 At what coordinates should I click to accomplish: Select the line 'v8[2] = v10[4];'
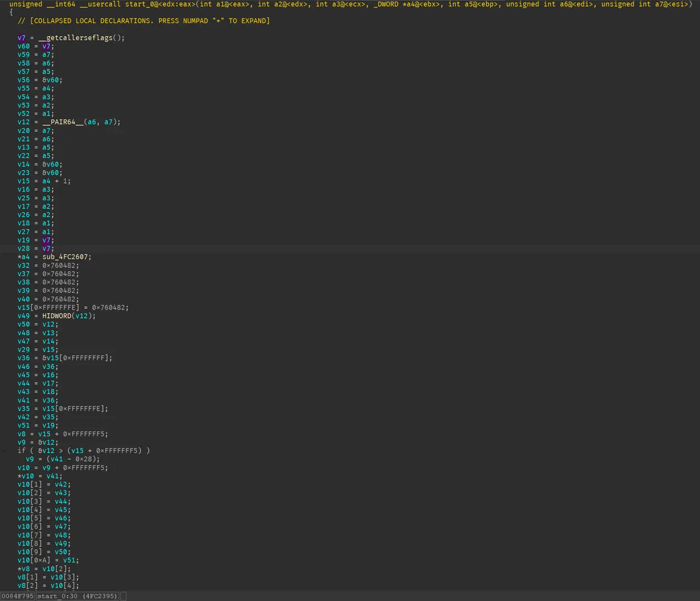point(48,585)
